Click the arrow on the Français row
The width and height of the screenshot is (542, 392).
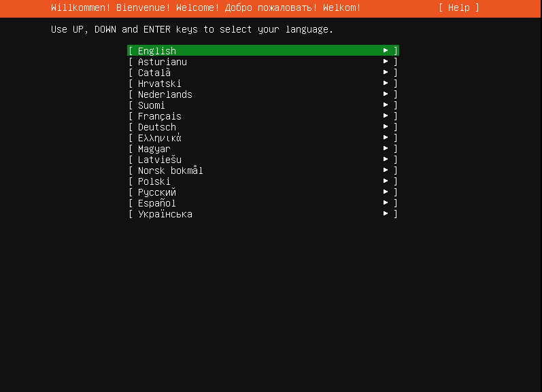(386, 115)
